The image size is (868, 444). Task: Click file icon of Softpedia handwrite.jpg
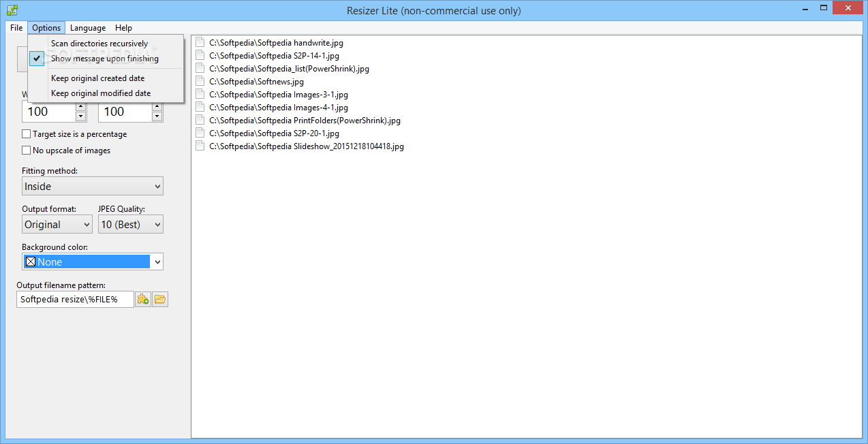pos(200,43)
